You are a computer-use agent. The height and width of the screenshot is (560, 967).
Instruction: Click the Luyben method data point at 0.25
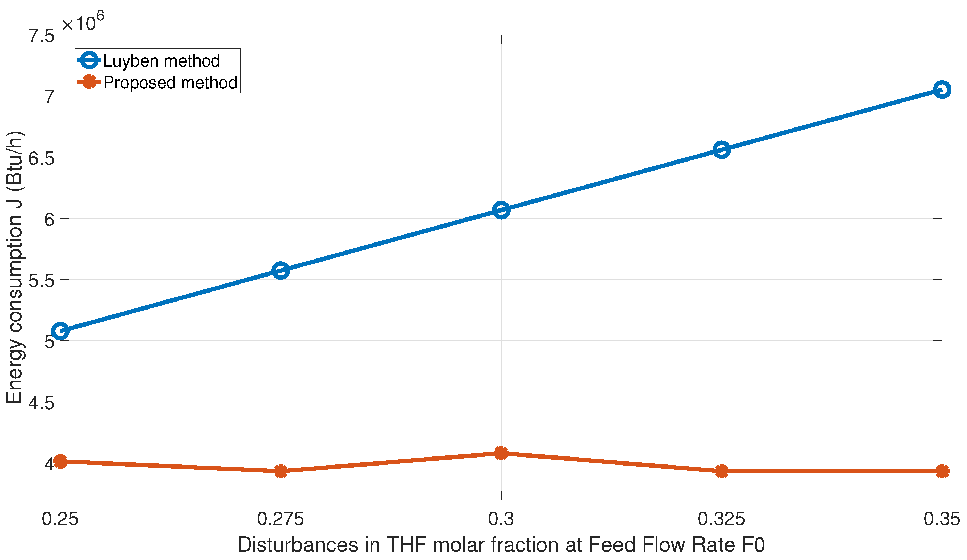pos(60,331)
